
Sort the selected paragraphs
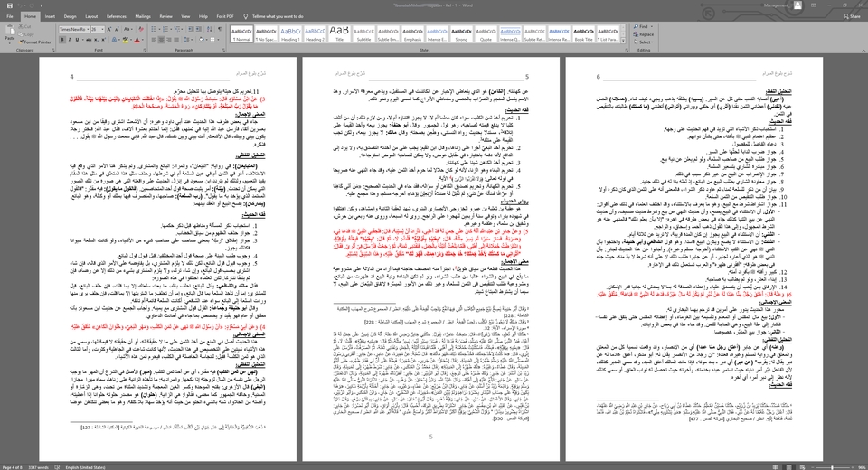(209, 29)
